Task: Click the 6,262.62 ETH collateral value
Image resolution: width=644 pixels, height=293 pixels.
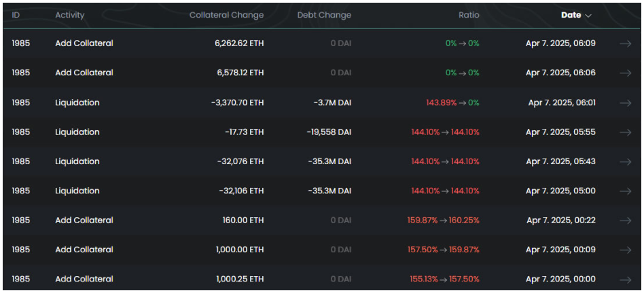Action: tap(238, 43)
